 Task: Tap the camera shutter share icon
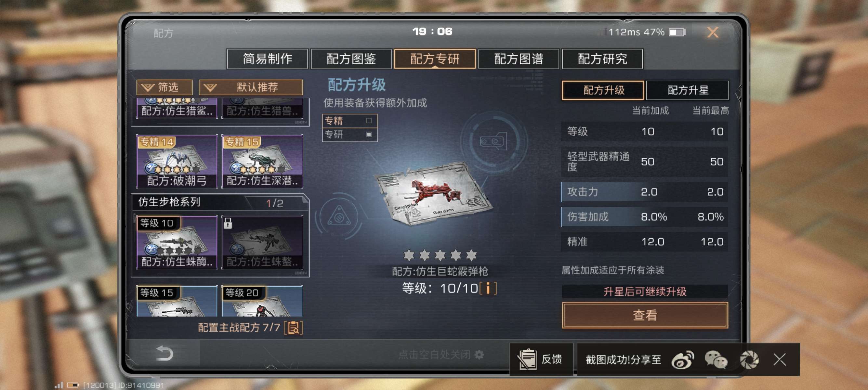coord(749,359)
